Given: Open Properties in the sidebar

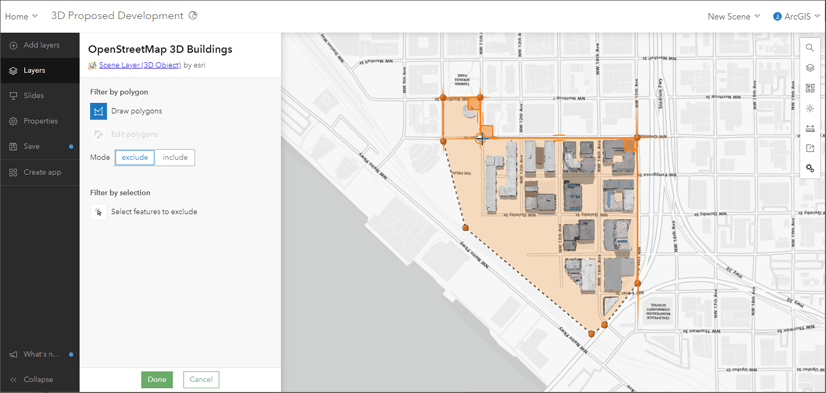Looking at the screenshot, I should tap(40, 121).
